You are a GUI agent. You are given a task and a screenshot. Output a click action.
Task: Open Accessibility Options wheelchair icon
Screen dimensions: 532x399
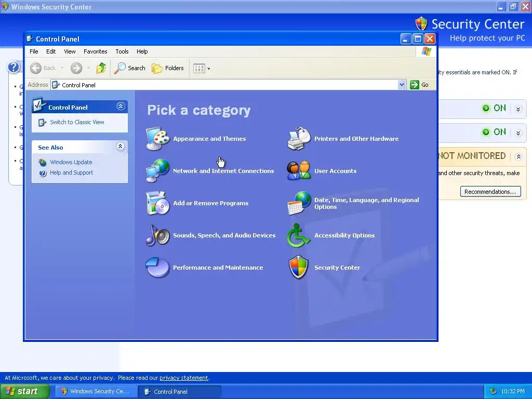(299, 235)
